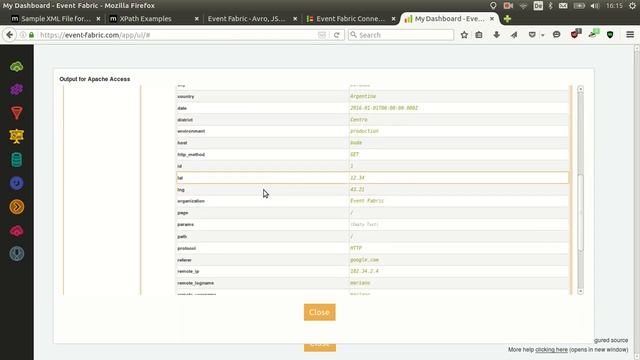Image resolution: width=640 pixels, height=360 pixels.
Task: Close the Sample XML File tab
Action: coord(98,19)
